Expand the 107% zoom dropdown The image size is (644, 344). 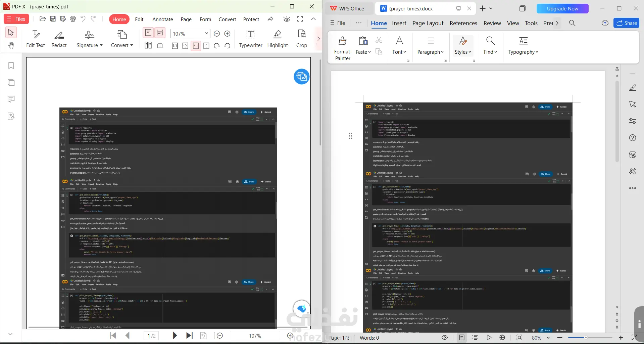click(x=206, y=34)
